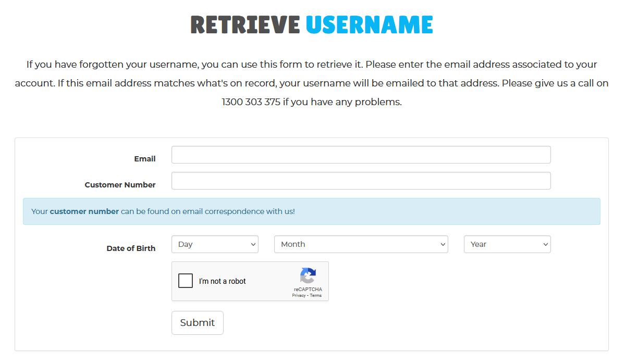Click the 1300 303 375 phone number
This screenshot has width=626, height=364.
251,102
